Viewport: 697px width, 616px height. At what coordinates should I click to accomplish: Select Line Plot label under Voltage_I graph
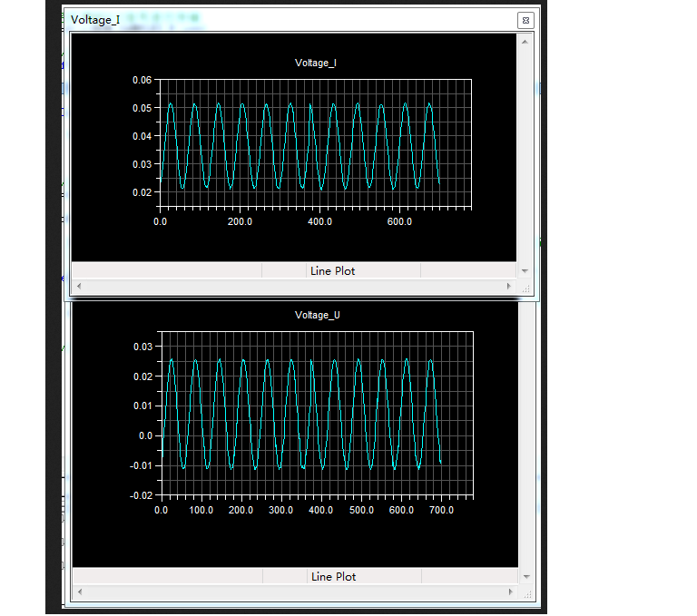click(x=332, y=271)
